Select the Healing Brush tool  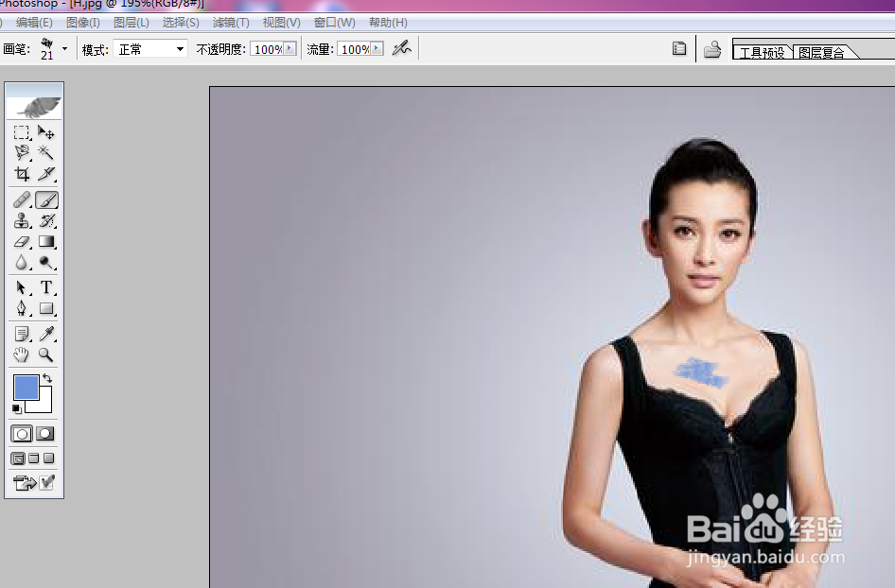pos(22,200)
